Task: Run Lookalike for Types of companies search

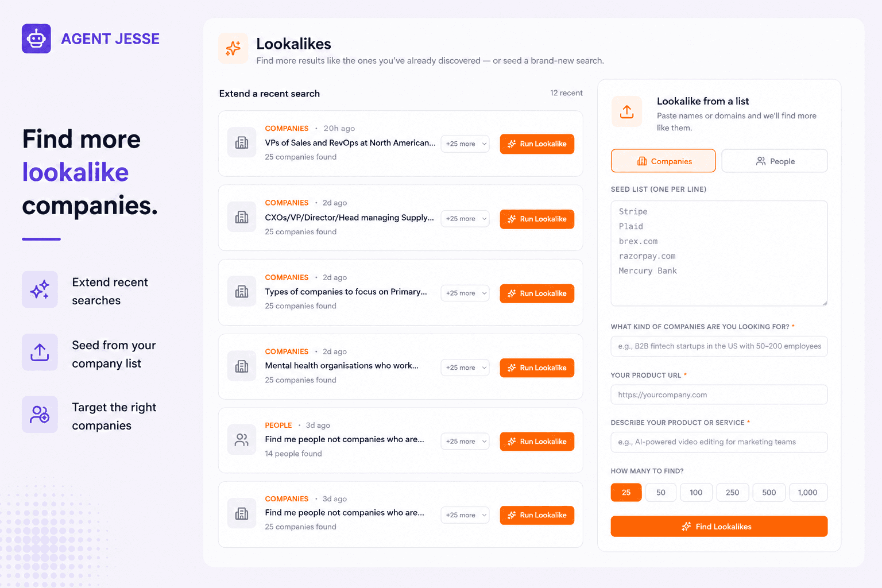Action: [537, 293]
